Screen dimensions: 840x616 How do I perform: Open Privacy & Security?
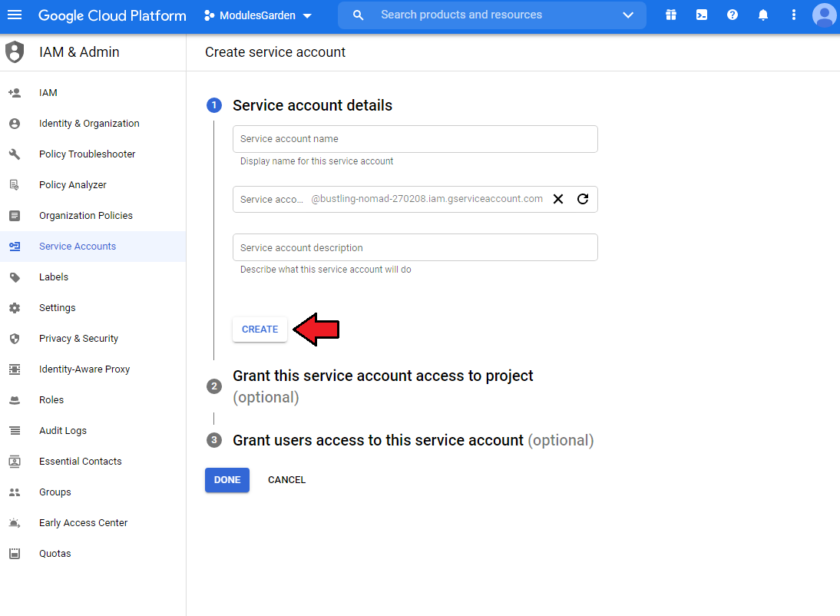(93, 338)
